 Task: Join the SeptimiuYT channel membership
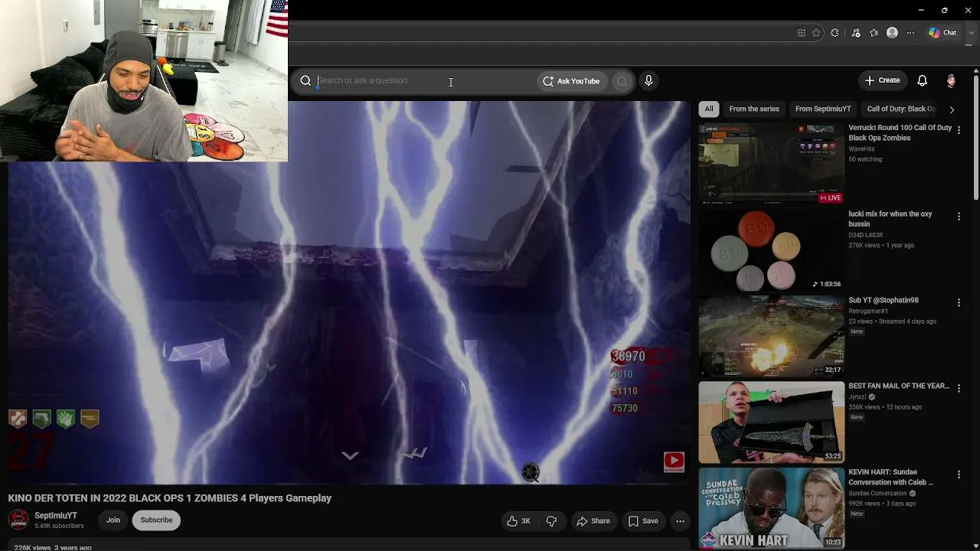113,520
